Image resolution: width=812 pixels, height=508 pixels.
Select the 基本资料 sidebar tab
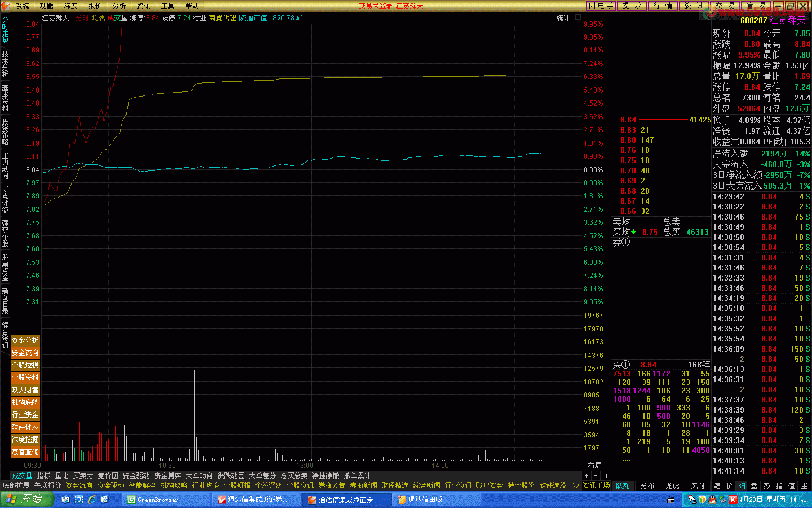point(5,98)
